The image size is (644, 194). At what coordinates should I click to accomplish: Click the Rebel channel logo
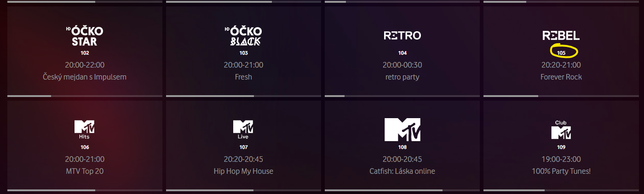point(561,35)
